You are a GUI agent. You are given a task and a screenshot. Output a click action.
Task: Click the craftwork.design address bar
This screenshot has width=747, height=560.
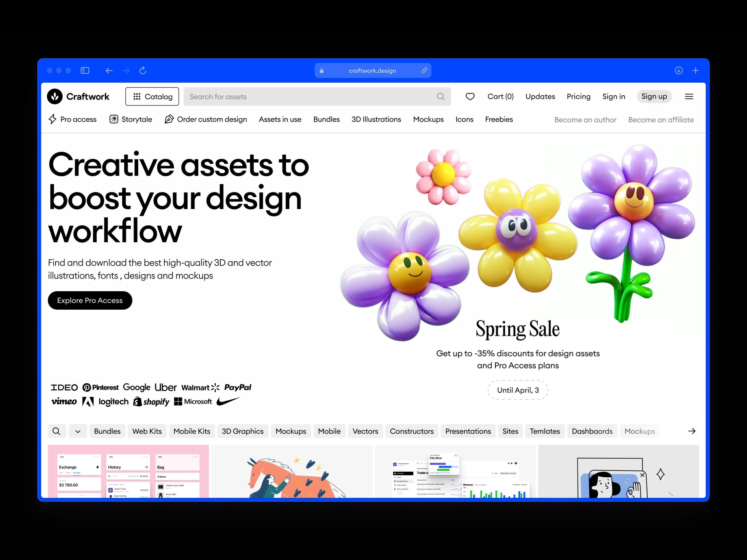click(x=373, y=70)
